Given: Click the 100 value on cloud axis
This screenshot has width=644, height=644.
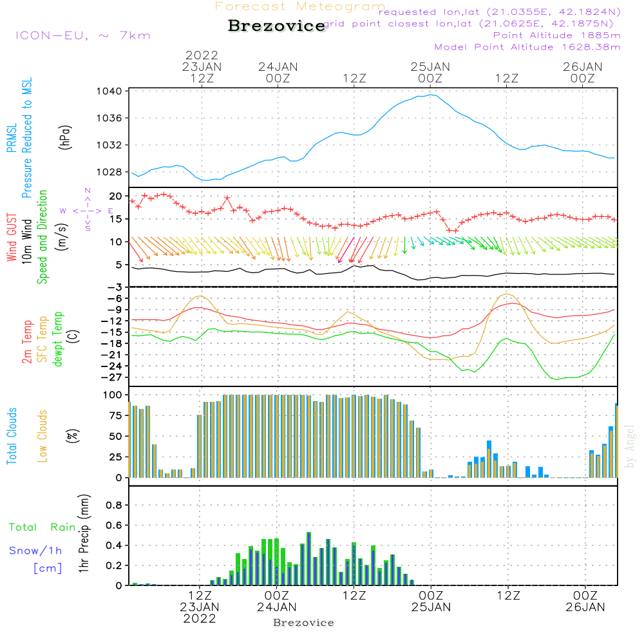Looking at the screenshot, I should (x=113, y=395).
